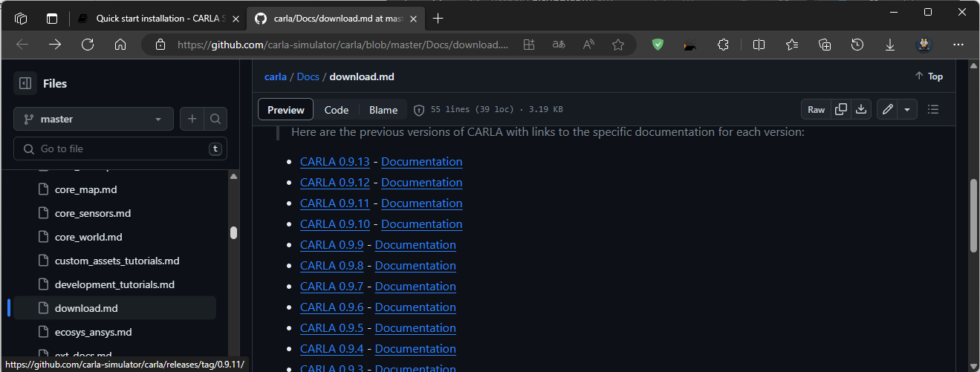This screenshot has width=980, height=372.
Task: Open Documentation for CARLA 0.9.4
Action: [x=415, y=349]
